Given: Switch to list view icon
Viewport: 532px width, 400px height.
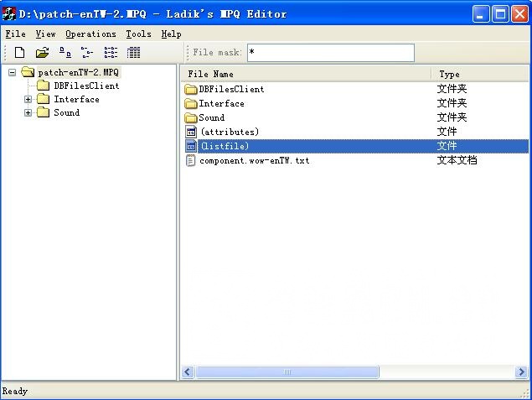Looking at the screenshot, I should (x=111, y=53).
